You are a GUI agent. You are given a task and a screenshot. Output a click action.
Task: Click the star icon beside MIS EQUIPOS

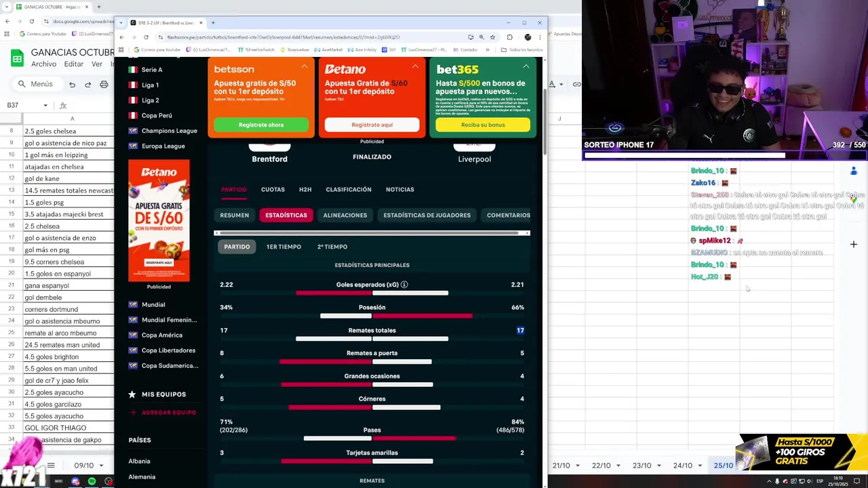pyautogui.click(x=132, y=394)
